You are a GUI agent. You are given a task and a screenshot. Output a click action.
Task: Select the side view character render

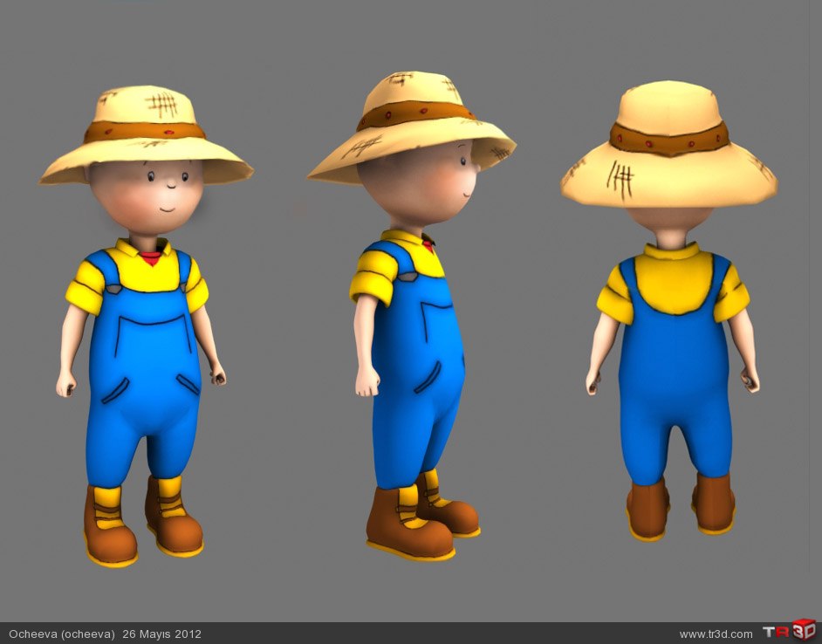coord(412,316)
